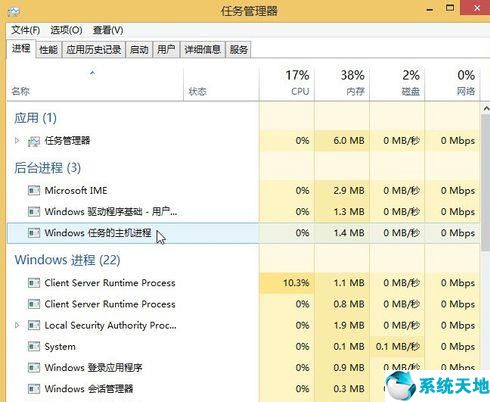
Task: Select the 任务管理器 app row
Action: [x=243, y=141]
